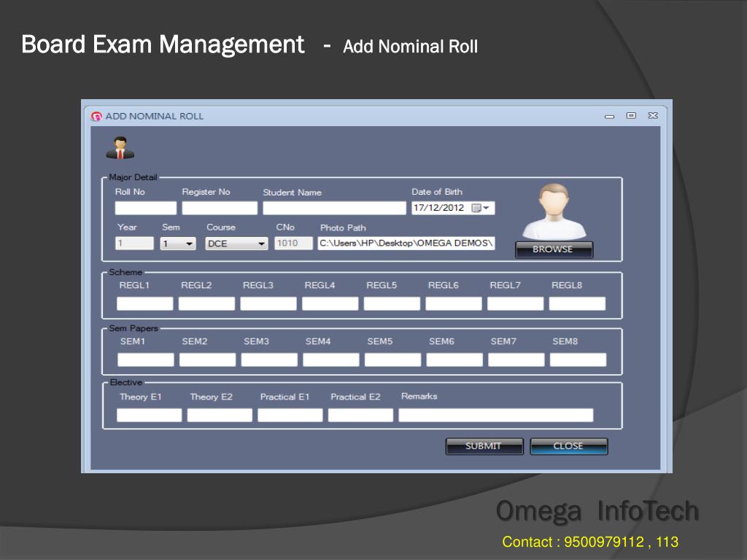747x560 pixels.
Task: Focus the SEM5 input field
Action: tap(393, 360)
